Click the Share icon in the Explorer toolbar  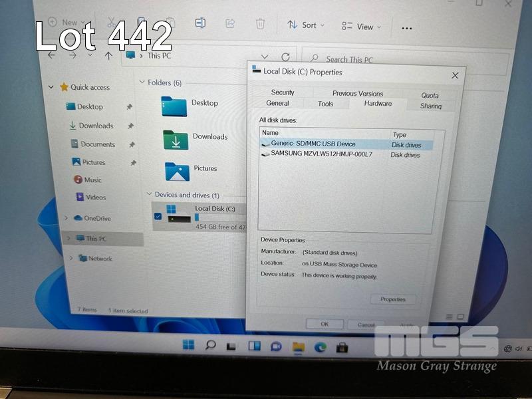pyautogui.click(x=230, y=23)
